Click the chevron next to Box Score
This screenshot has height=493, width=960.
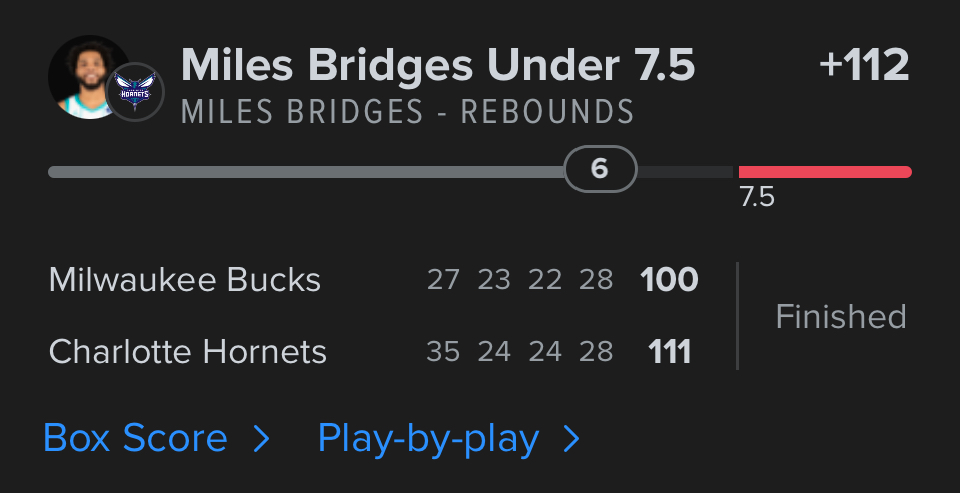point(261,439)
